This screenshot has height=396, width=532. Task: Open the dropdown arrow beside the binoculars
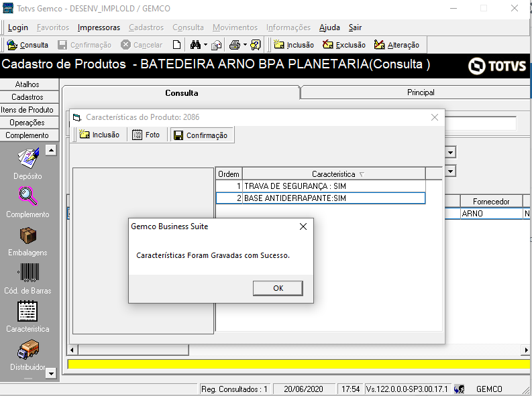[205, 45]
